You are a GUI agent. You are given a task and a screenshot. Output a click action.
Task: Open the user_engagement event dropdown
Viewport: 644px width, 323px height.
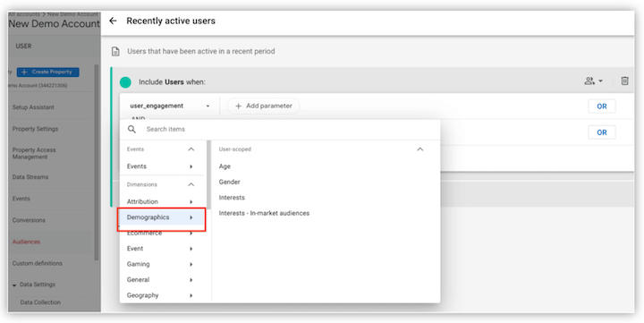point(170,106)
